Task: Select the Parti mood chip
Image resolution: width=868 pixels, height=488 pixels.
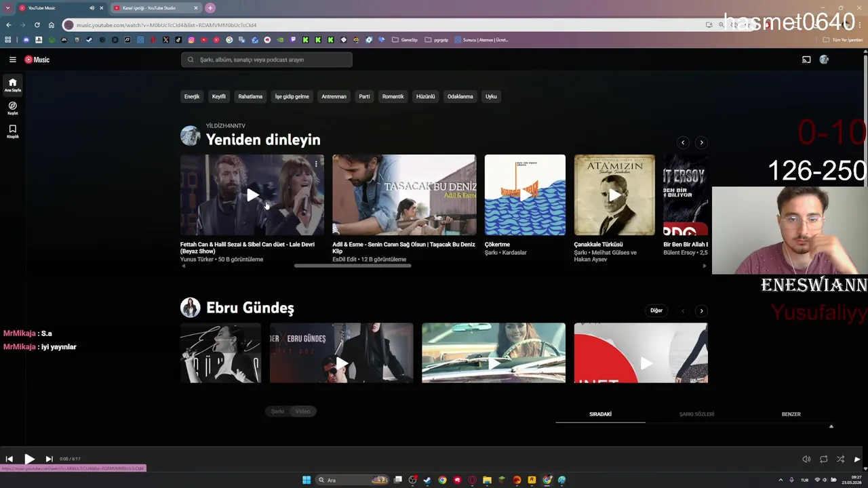Action: (x=364, y=96)
